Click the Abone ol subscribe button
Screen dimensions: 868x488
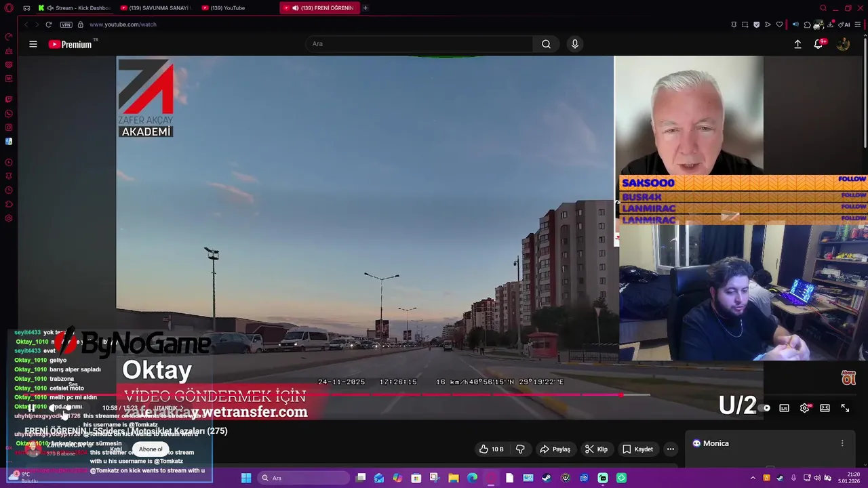[x=151, y=449]
